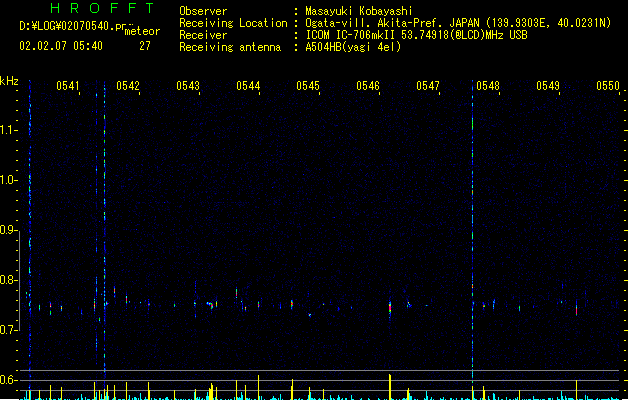Click the 0549 time marker

pyautogui.click(x=548, y=86)
